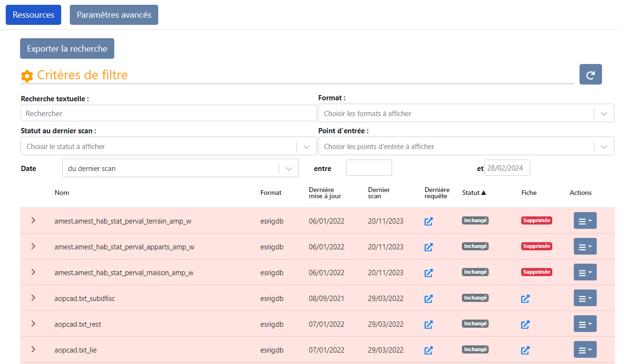Click Inchangé badge on aopcad.txt_subdfisc row
The image size is (624, 364).
point(475,298)
